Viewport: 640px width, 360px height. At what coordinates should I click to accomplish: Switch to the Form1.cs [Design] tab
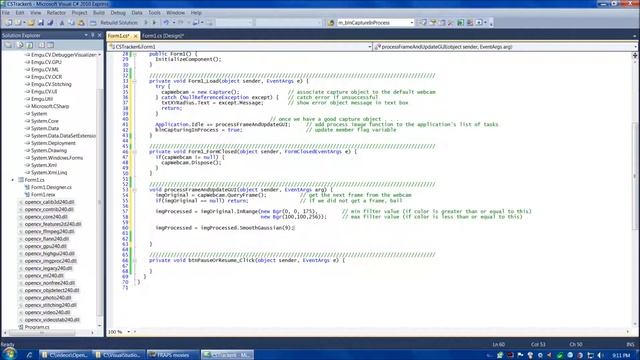163,36
